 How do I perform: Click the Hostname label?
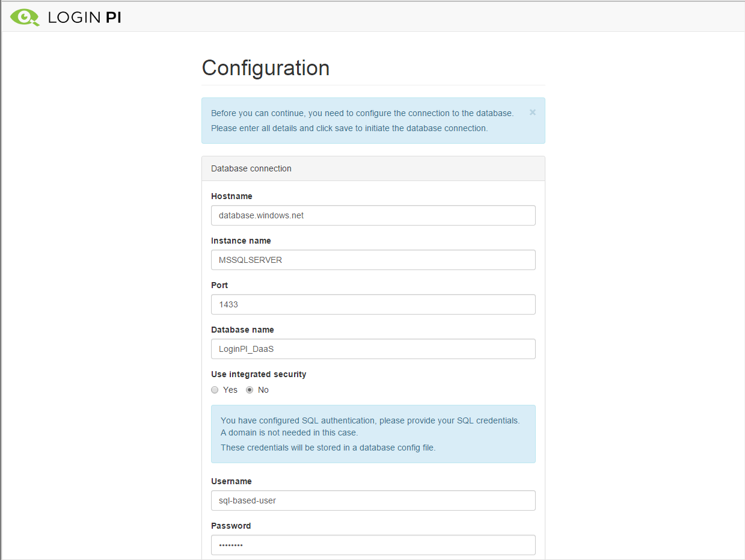click(231, 196)
